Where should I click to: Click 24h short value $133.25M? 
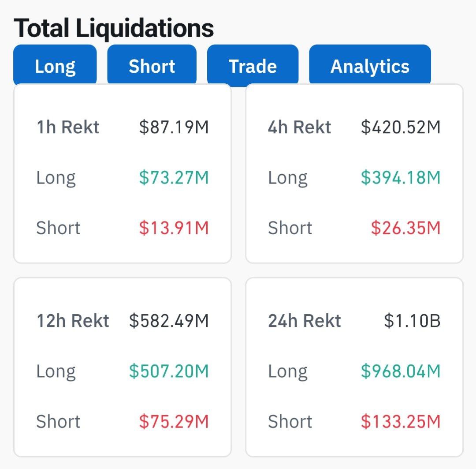pyautogui.click(x=401, y=421)
